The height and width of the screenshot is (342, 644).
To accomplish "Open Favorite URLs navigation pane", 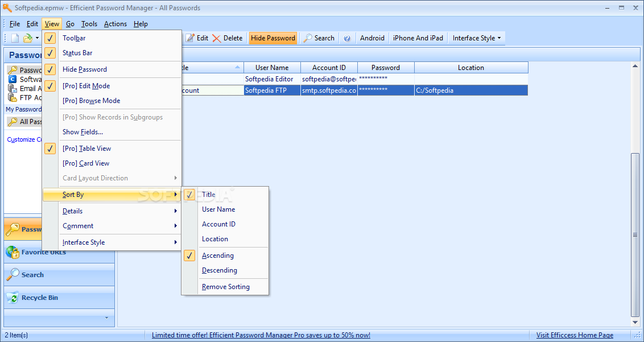I will [60, 252].
